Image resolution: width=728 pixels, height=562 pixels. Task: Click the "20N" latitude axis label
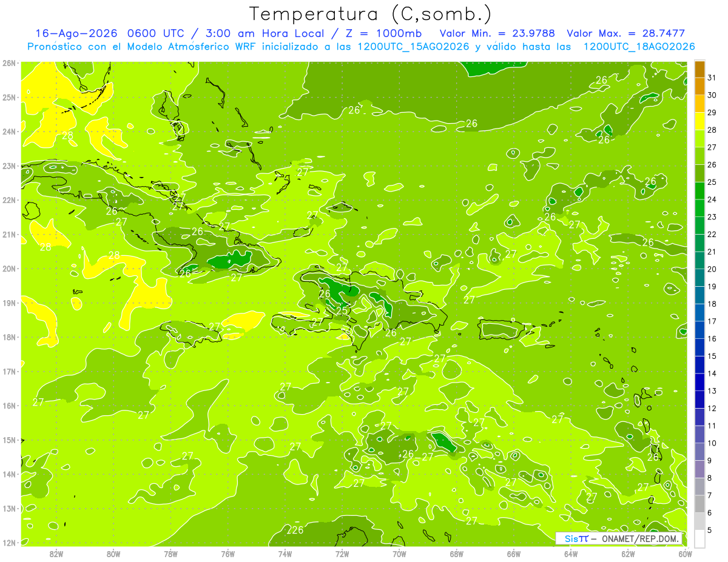pyautogui.click(x=9, y=269)
